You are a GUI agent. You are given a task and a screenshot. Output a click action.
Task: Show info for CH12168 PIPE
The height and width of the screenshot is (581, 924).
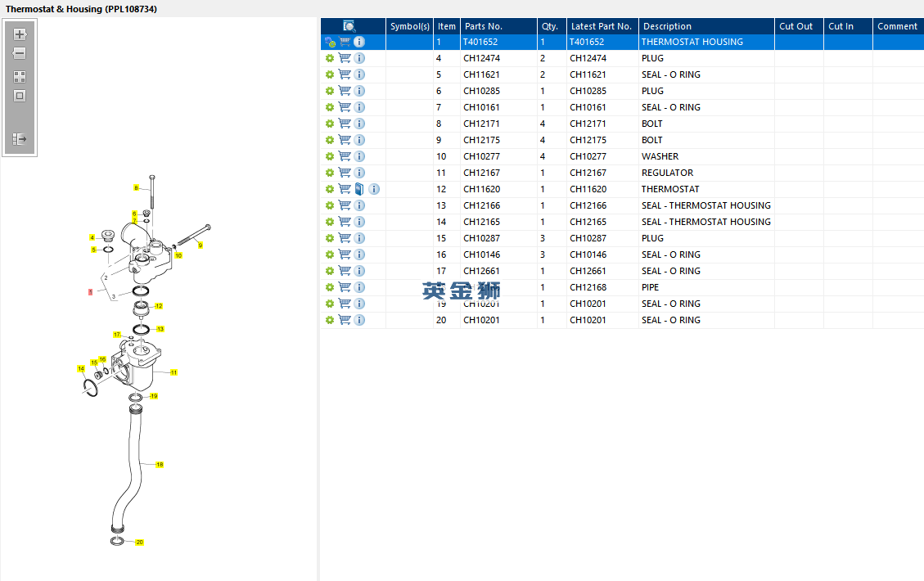click(359, 287)
